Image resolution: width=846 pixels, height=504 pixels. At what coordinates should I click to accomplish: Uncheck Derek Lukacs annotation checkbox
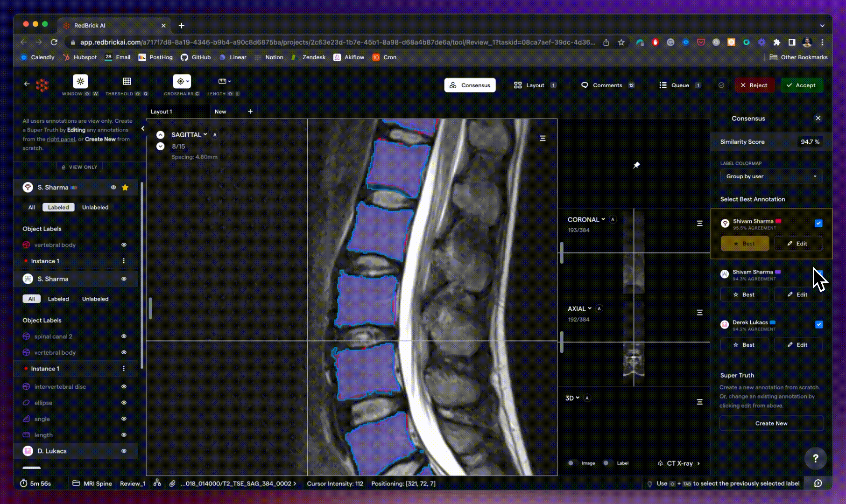[x=818, y=324]
